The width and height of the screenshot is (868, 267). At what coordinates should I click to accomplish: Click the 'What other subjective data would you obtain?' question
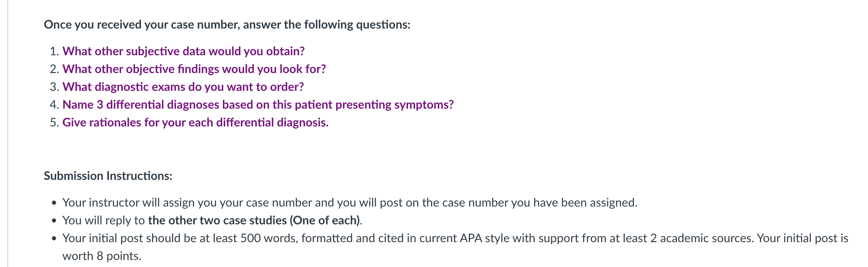tap(184, 51)
